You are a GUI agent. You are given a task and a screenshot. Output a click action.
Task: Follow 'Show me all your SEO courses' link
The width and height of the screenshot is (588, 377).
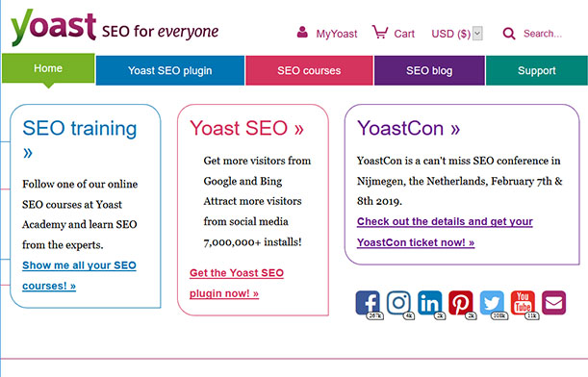point(79,275)
